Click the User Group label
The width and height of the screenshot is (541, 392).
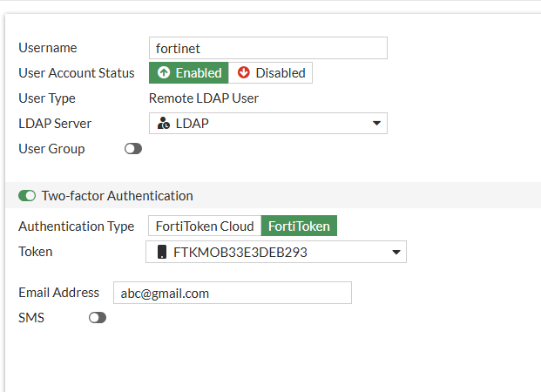click(51, 149)
